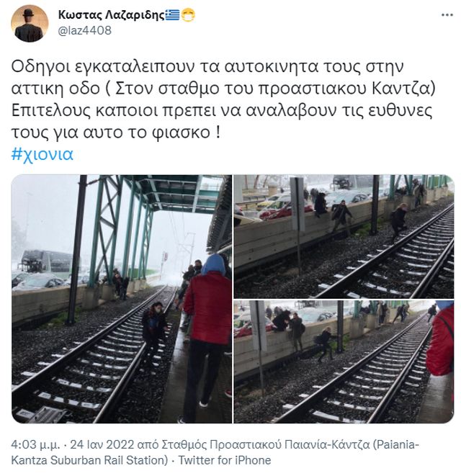
Task: Open the large left photo of the platform
Action: 122,299
